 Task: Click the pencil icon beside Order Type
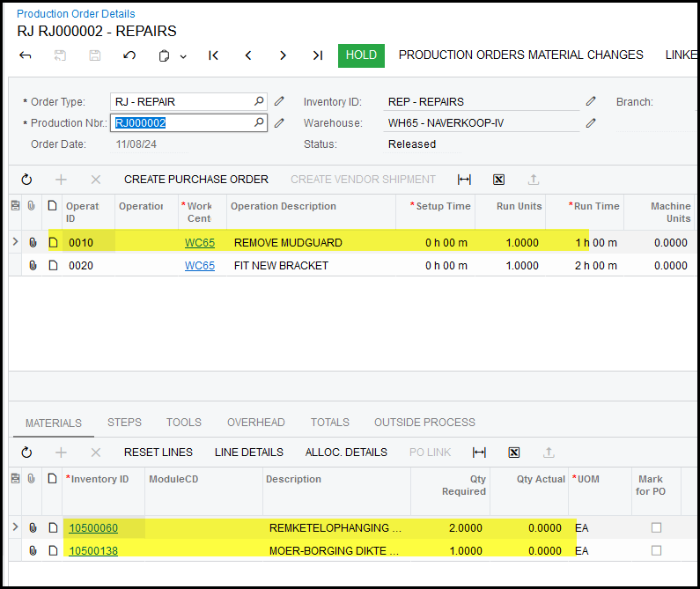click(279, 101)
